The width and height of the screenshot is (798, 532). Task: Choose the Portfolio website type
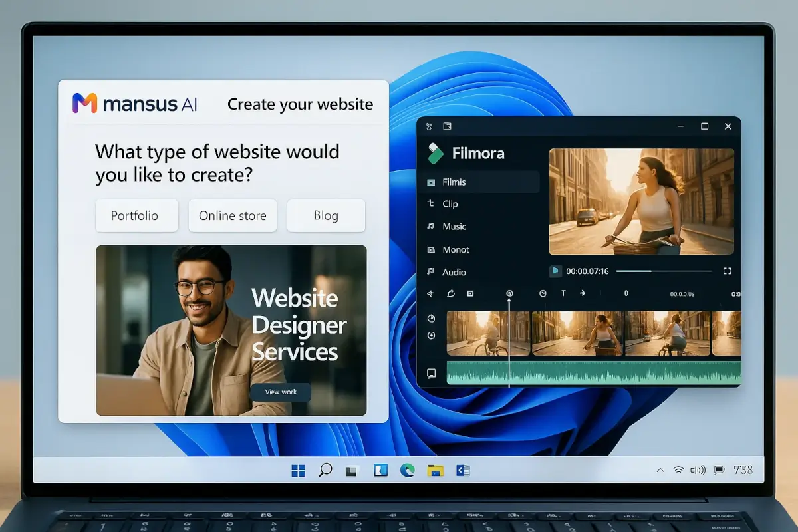coord(136,216)
